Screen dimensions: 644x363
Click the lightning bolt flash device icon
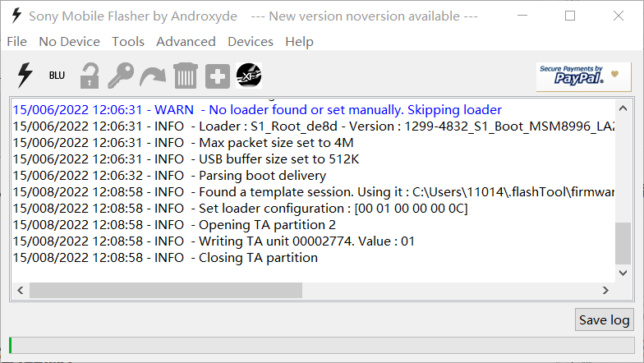25,76
